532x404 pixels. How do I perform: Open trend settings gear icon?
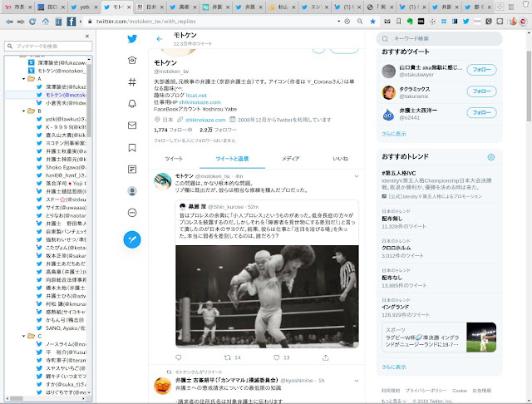pos(491,157)
